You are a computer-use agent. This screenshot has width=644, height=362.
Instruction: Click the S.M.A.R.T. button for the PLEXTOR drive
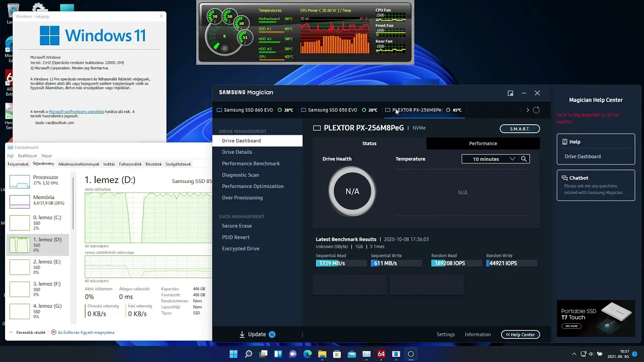pos(520,129)
